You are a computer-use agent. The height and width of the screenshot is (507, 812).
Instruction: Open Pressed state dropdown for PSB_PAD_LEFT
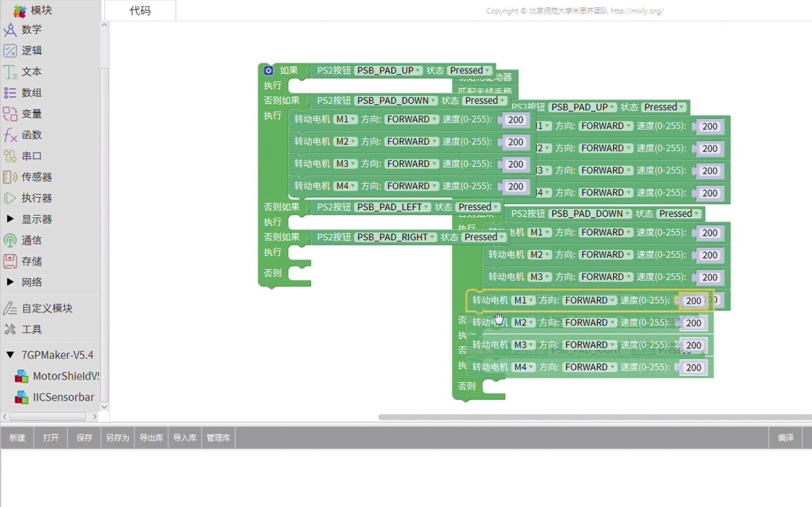click(x=478, y=207)
